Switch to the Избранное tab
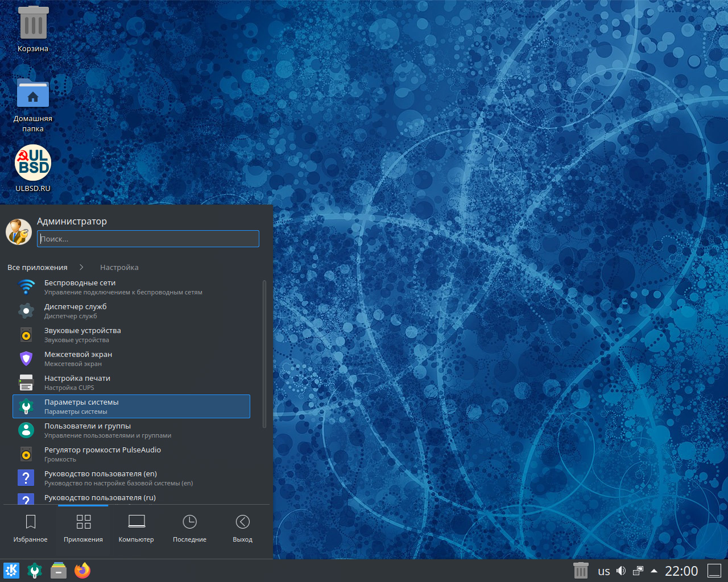This screenshot has height=582, width=728. [x=31, y=529]
